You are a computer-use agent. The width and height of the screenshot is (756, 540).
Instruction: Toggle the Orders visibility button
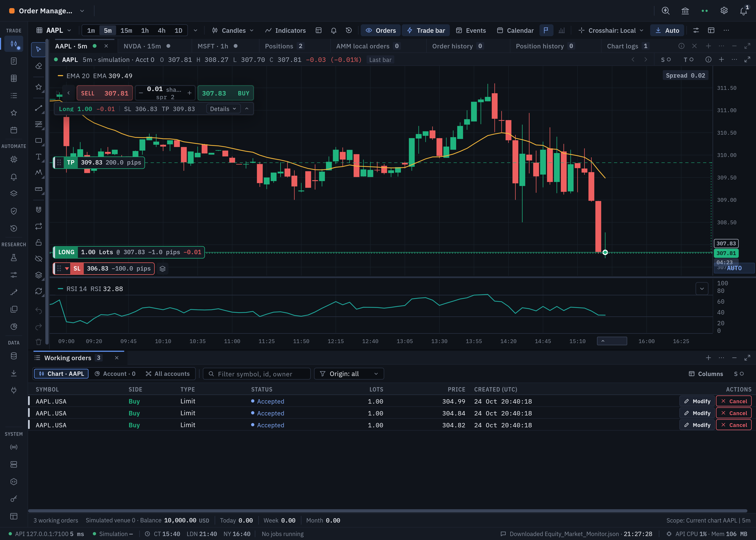point(381,30)
